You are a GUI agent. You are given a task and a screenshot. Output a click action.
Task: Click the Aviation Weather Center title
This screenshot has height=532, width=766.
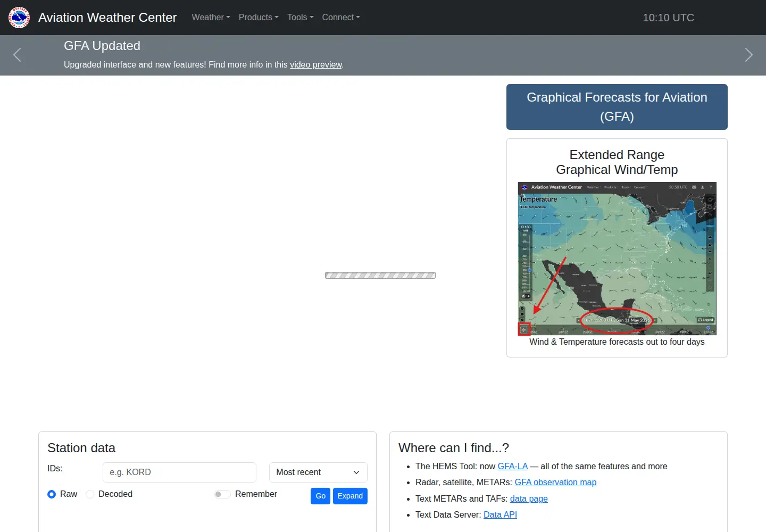[107, 18]
